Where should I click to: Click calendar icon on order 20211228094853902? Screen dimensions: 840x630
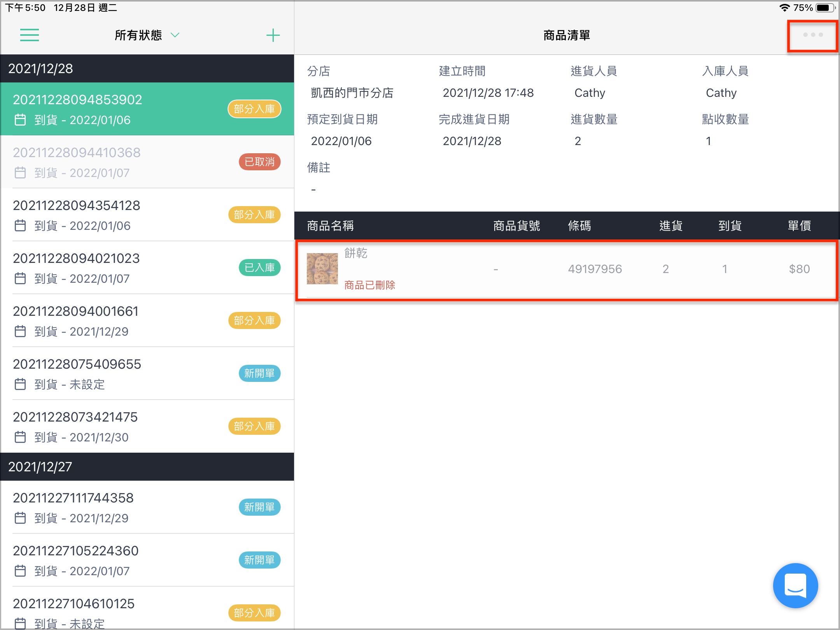pyautogui.click(x=20, y=120)
